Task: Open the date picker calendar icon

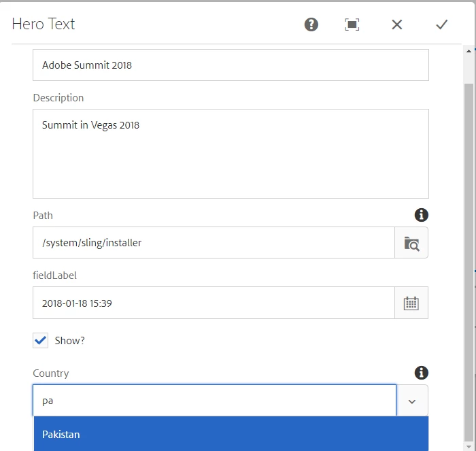Action: point(411,303)
